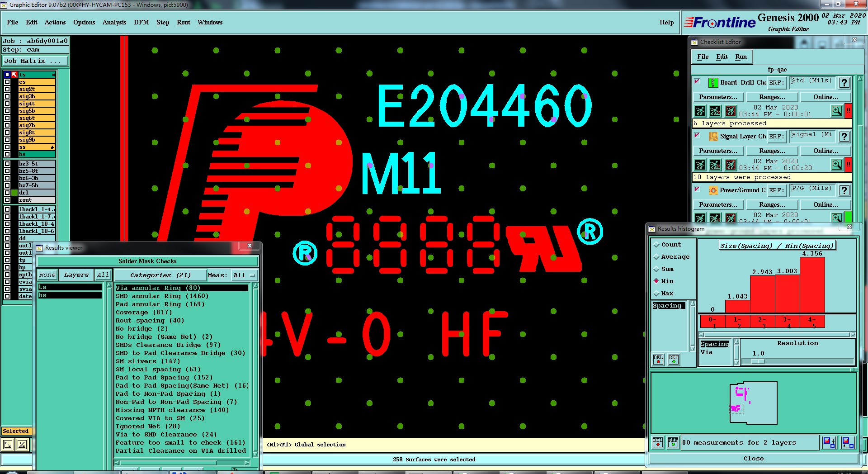Screen dimensions: 868x474
Task: Open Run menu in Checklist Editor
Action: (x=741, y=57)
